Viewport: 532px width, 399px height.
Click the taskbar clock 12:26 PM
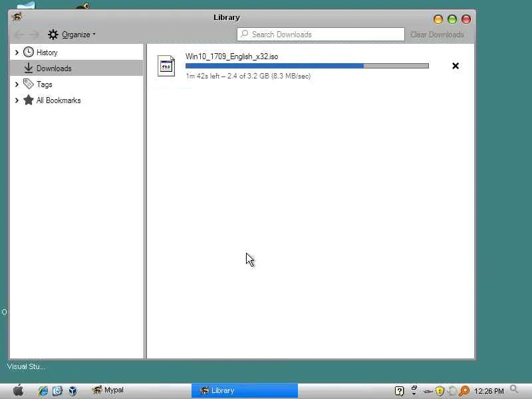(x=489, y=391)
